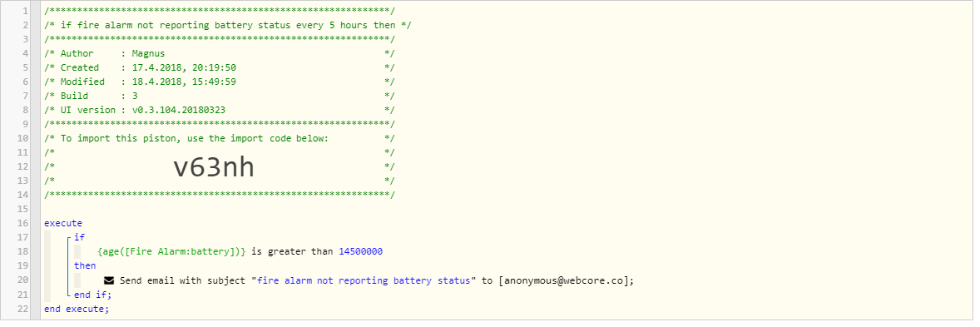Click the Modified date comment line
This screenshot has height=327, width=980.
tap(220, 82)
